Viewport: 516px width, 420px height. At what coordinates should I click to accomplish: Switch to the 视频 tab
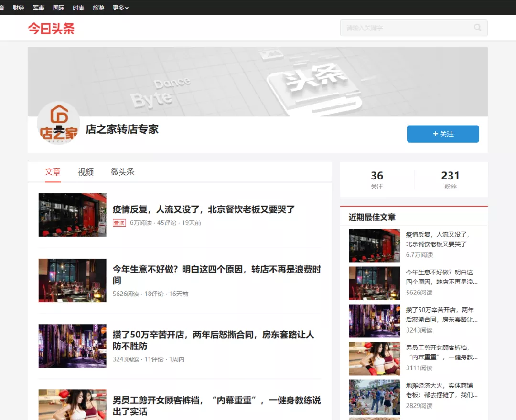click(86, 172)
